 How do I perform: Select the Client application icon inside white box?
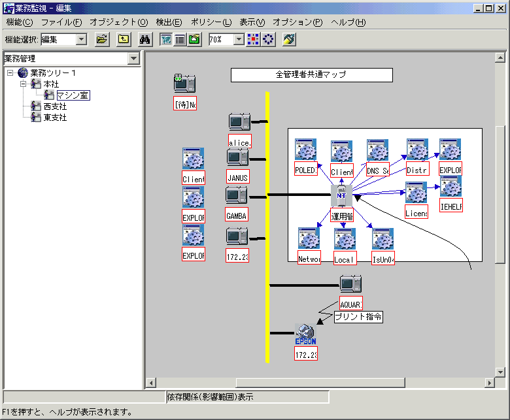pos(341,151)
